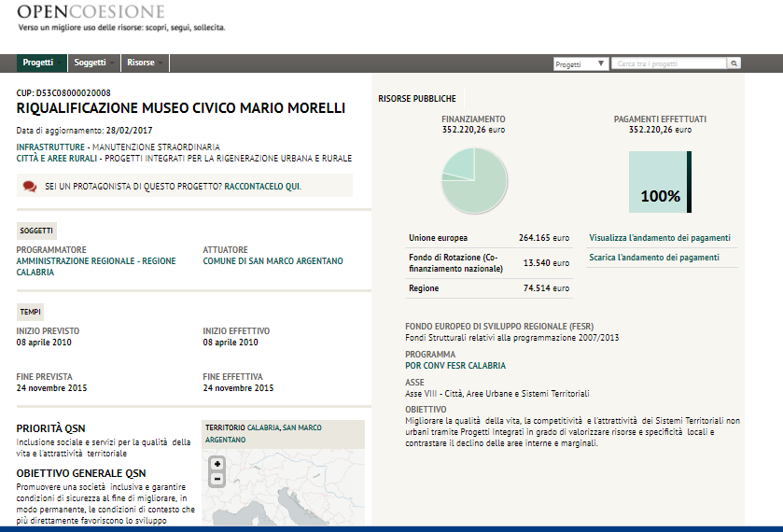Click the 100% payments progress bar
The image size is (783, 532).
660,182
